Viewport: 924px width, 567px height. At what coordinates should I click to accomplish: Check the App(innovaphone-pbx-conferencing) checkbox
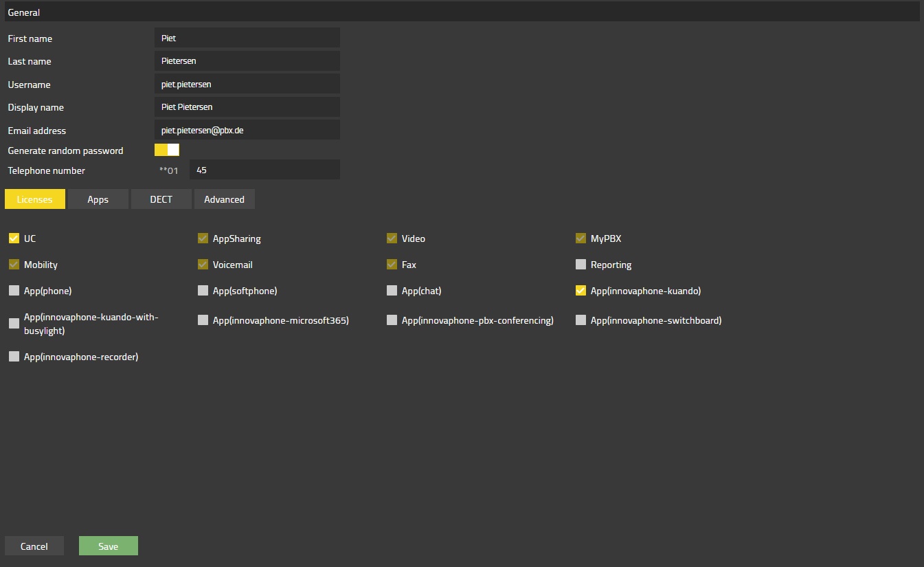click(x=392, y=320)
